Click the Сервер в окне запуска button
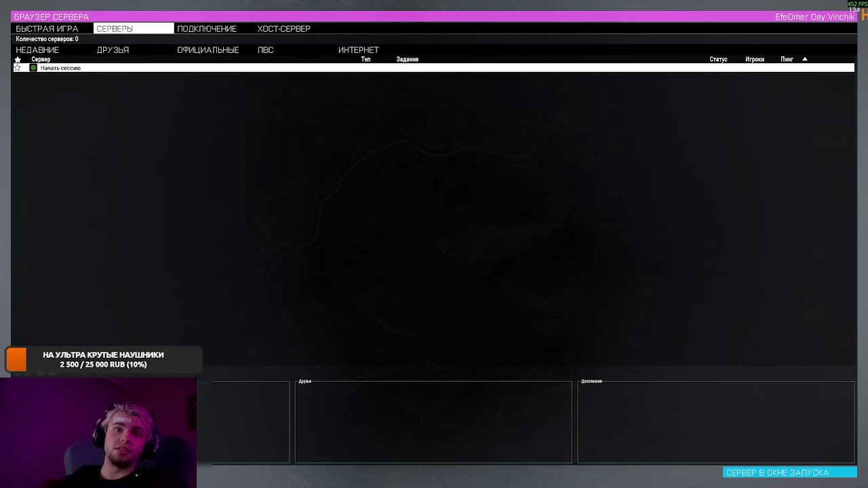Viewport: 868px width, 488px height. coord(790,472)
